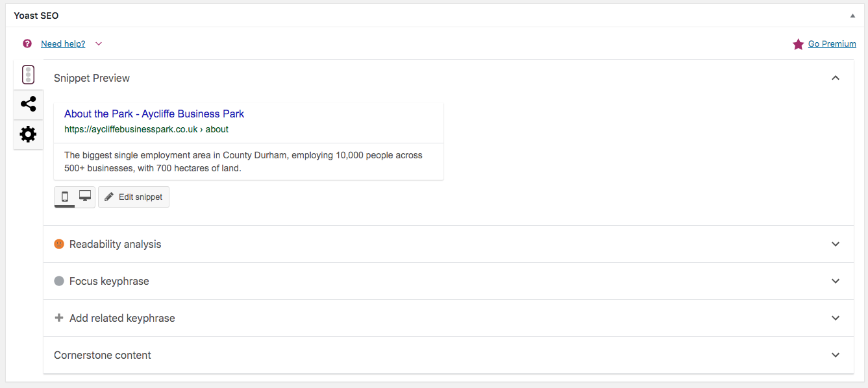
Task: Expand the Focus keyphrase chevron
Action: coord(836,281)
